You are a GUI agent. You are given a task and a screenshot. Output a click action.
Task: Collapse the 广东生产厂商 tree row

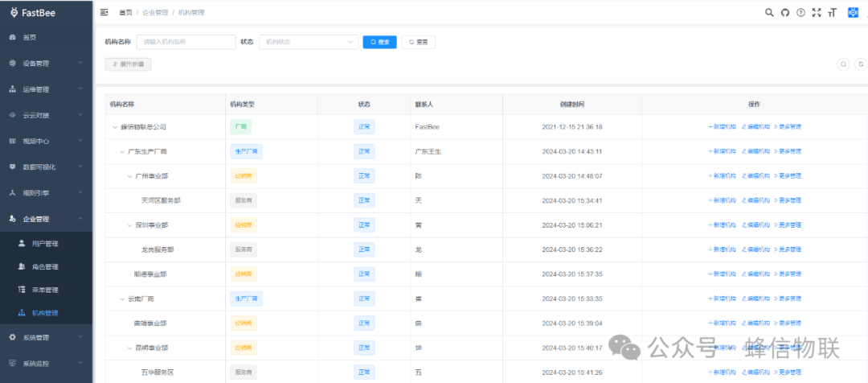[x=122, y=151]
